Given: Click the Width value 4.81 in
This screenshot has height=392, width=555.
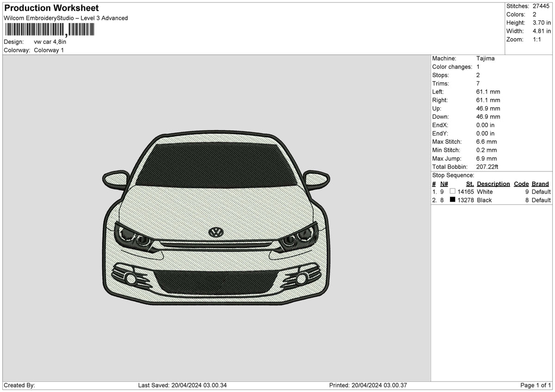Looking at the screenshot, I should pyautogui.click(x=542, y=31).
